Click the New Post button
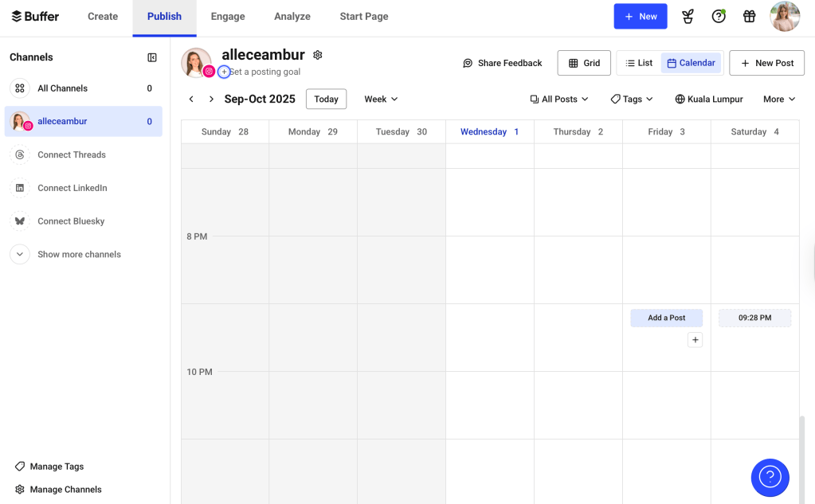This screenshot has height=504, width=815. (x=766, y=62)
